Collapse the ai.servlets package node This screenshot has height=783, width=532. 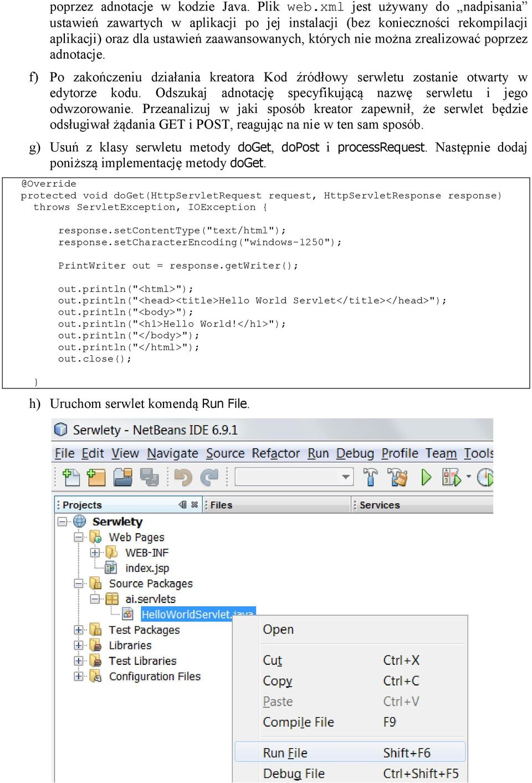click(x=95, y=598)
